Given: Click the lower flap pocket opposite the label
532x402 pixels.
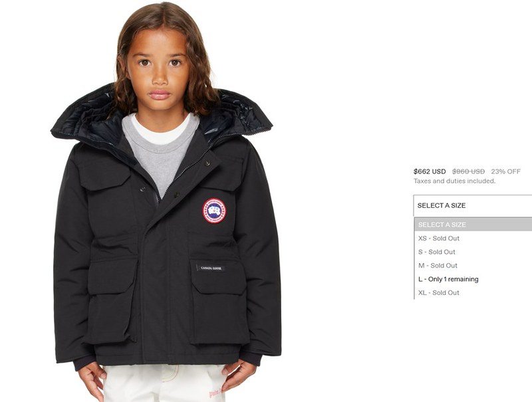Looking at the screenshot, I should (110, 300).
